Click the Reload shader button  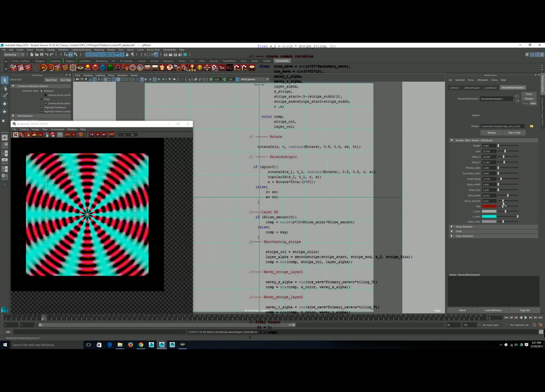[491, 133]
